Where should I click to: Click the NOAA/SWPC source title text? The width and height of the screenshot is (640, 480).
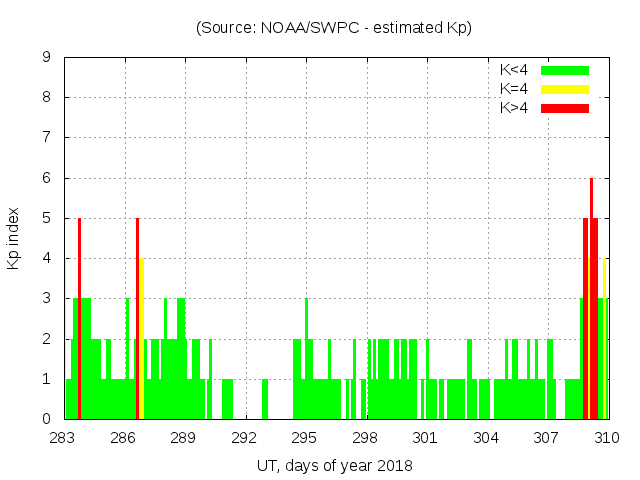point(334,28)
